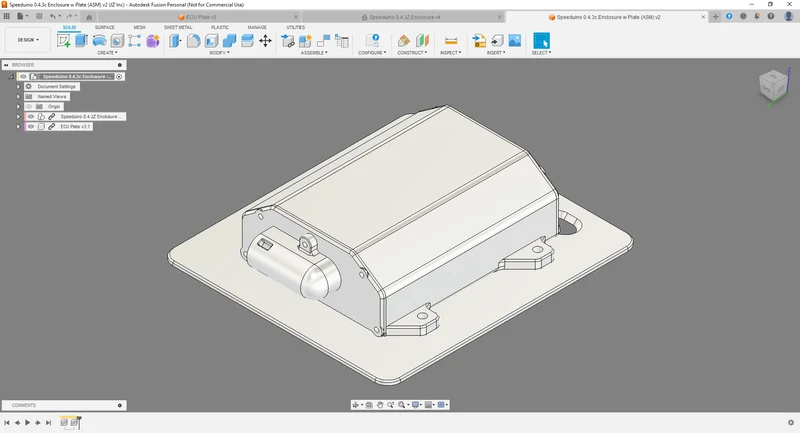800x433 pixels.
Task: Click the Undo arrow
Action: click(x=53, y=16)
